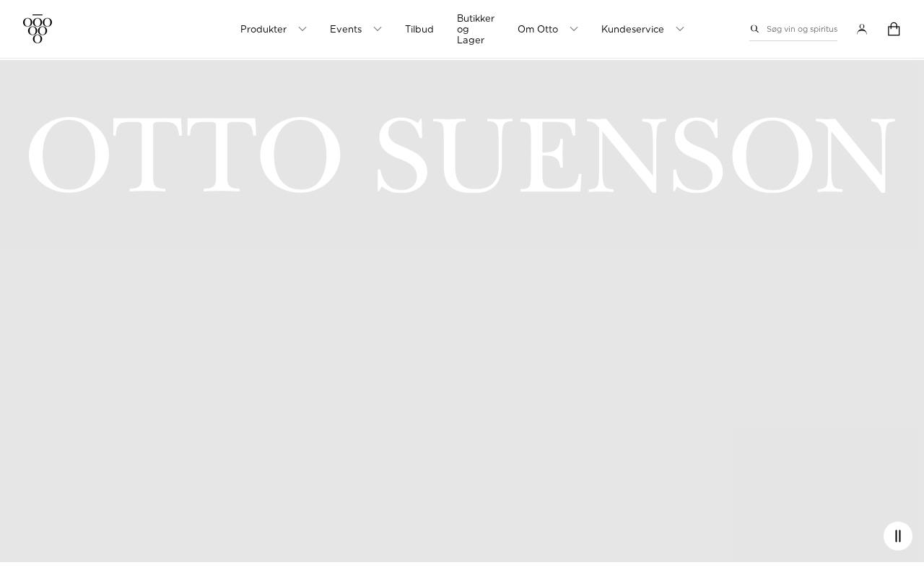
Task: Go to the Tilbud page
Action: [419, 29]
